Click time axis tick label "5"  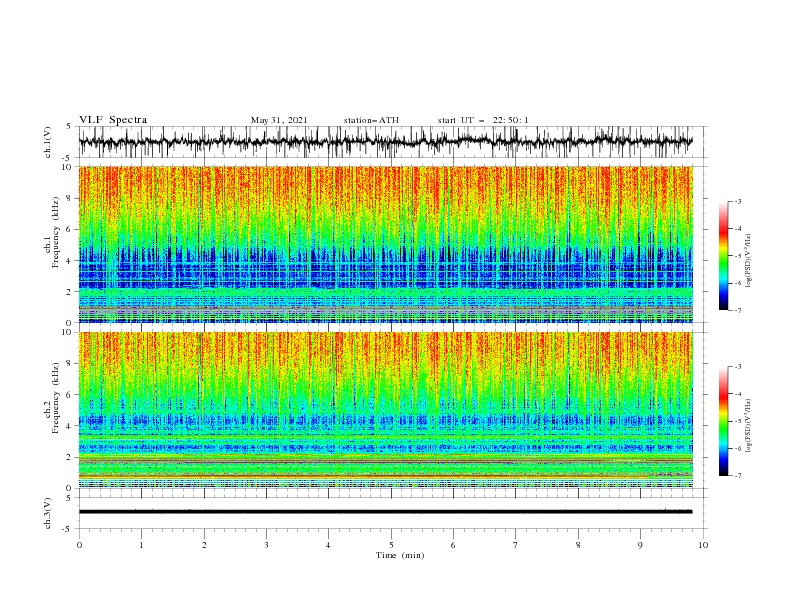click(391, 545)
